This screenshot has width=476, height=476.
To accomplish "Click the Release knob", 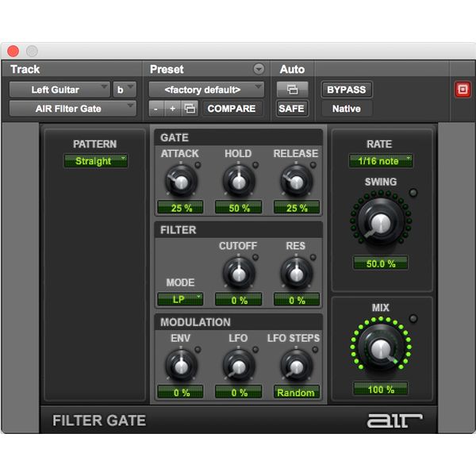I will point(296,182).
